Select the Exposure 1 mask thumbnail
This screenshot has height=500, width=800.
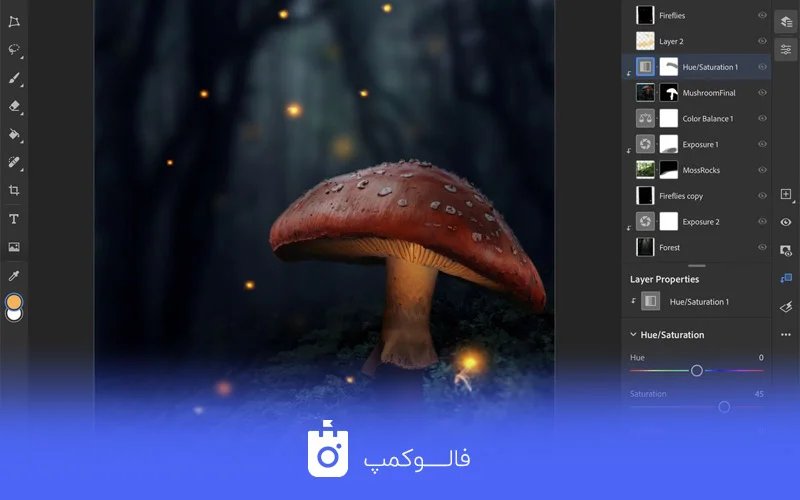click(x=668, y=144)
